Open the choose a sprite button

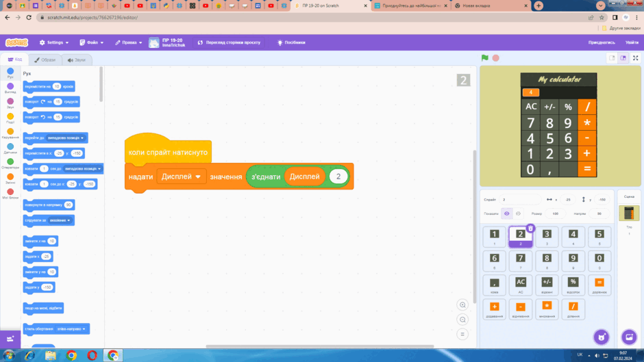coord(602,337)
